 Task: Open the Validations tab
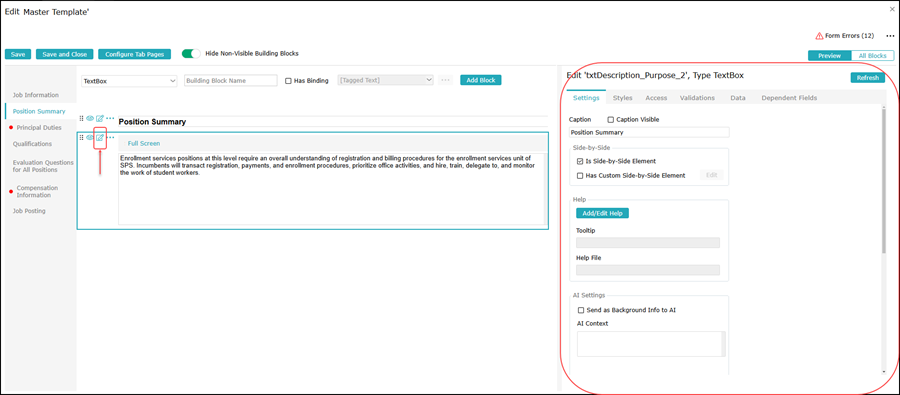coord(697,98)
